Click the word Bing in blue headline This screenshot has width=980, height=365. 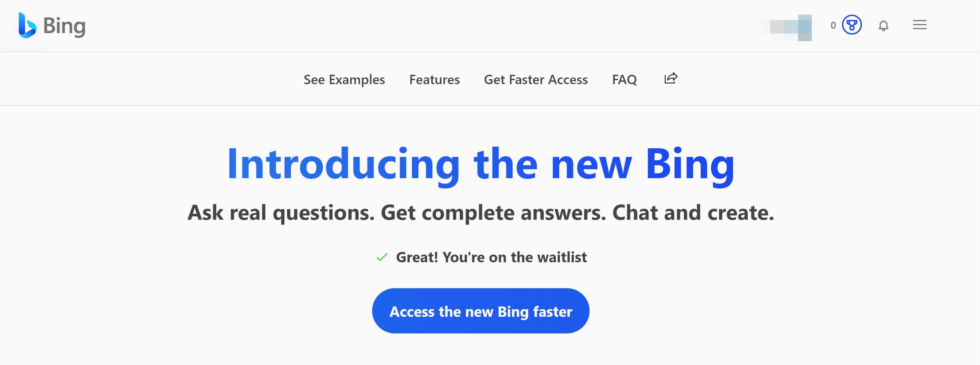pos(689,165)
